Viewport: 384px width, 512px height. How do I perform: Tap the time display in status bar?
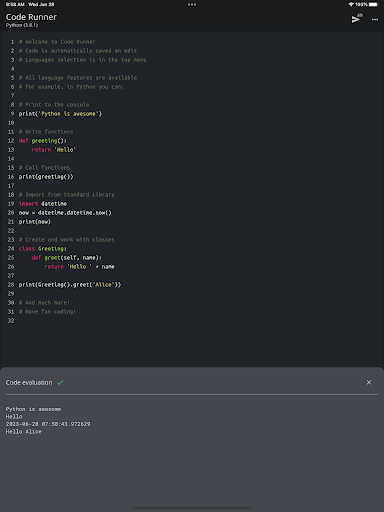pos(15,4)
